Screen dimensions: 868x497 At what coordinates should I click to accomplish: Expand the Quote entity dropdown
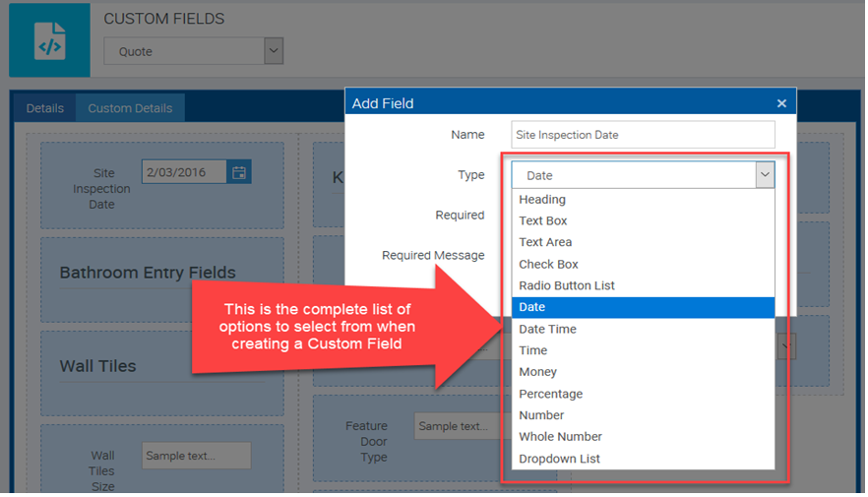click(x=274, y=51)
